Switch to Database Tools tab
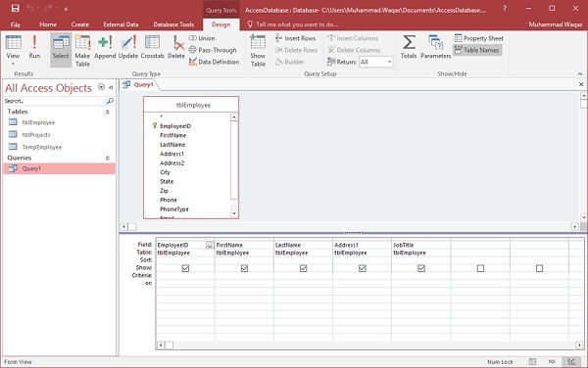 (x=173, y=24)
